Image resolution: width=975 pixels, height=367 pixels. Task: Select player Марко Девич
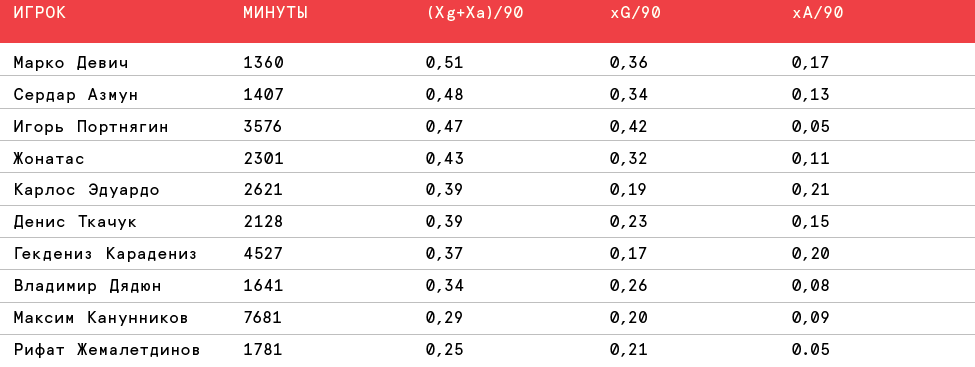pos(72,62)
